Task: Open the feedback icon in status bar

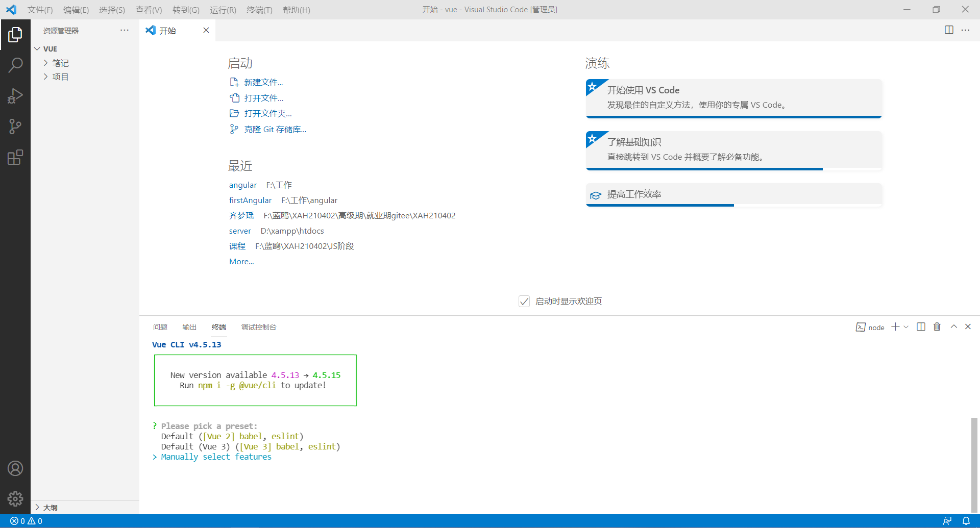Action: [947, 521]
